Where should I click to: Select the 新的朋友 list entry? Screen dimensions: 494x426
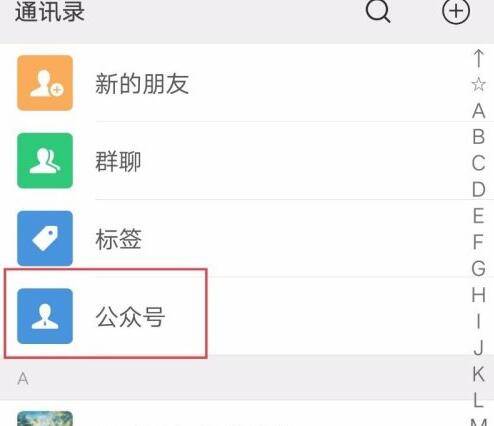click(247, 83)
